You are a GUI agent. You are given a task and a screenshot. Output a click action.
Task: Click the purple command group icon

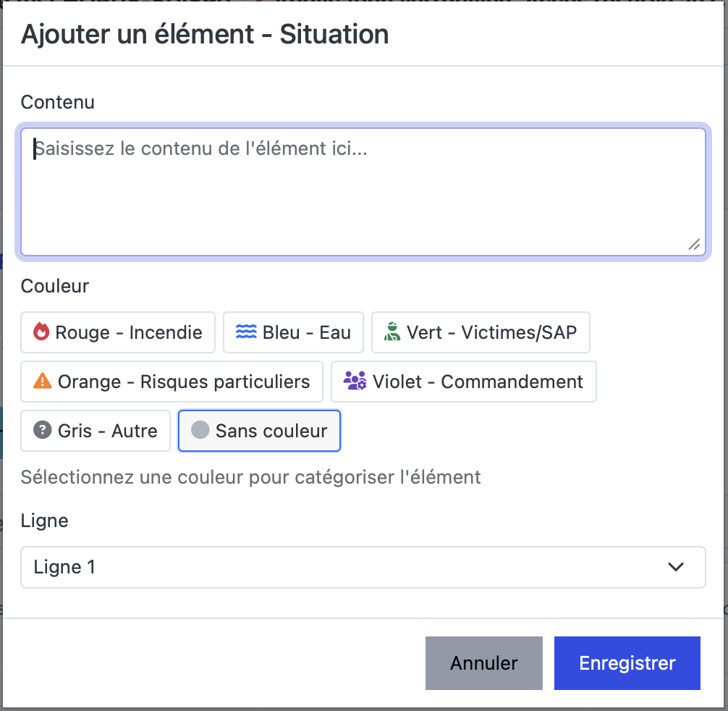355,382
